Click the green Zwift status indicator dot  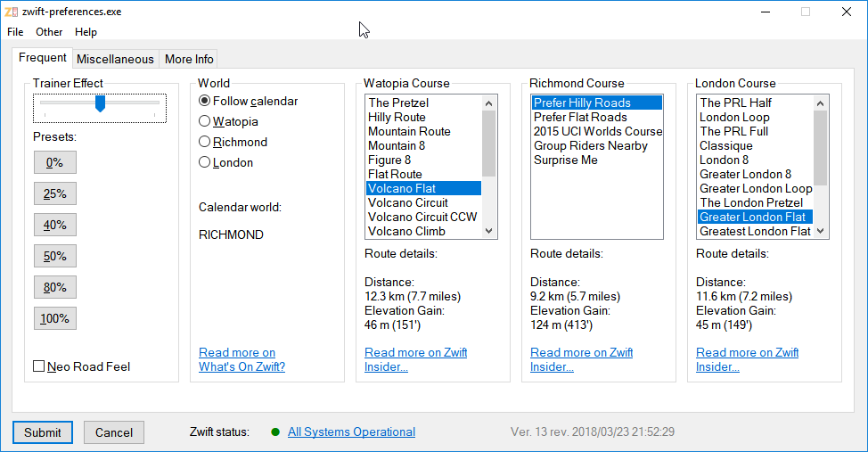point(275,432)
